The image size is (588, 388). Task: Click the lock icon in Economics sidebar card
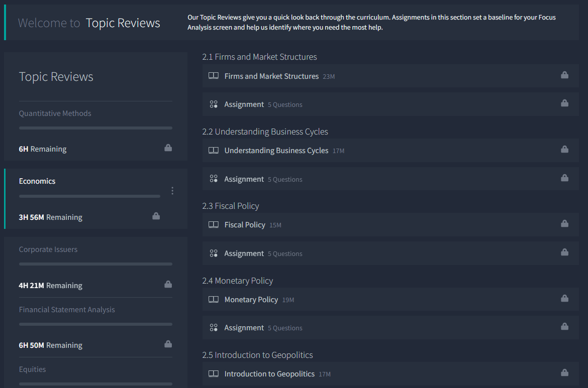tap(156, 216)
